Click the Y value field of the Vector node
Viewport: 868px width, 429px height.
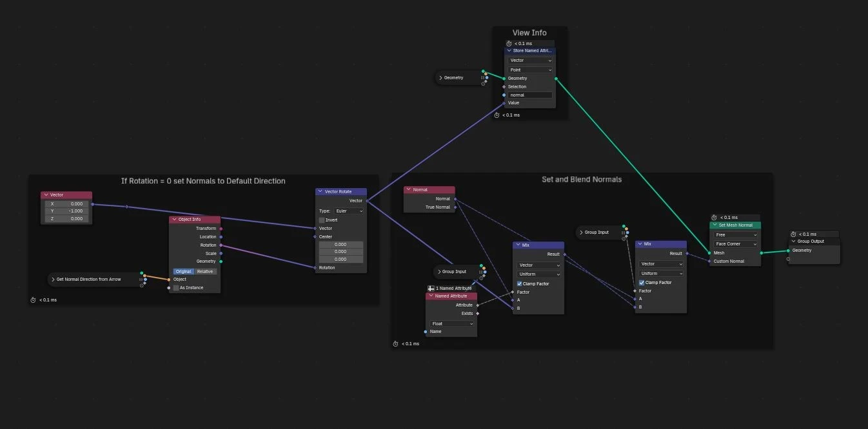[66, 211]
